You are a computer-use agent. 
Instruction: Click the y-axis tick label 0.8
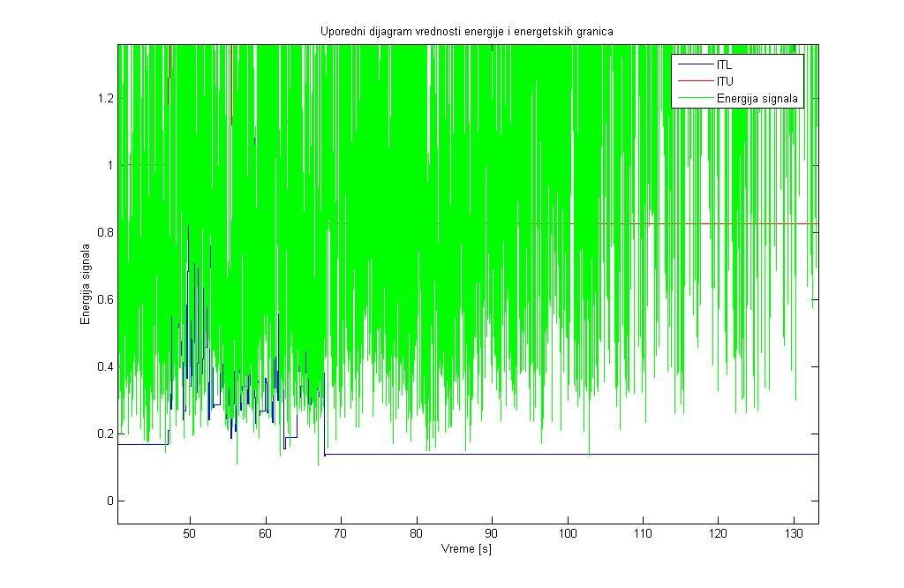[106, 232]
